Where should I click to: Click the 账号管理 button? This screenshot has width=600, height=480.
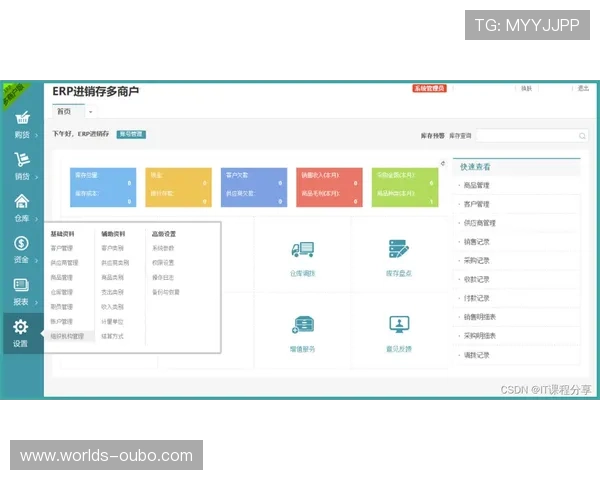tap(131, 134)
